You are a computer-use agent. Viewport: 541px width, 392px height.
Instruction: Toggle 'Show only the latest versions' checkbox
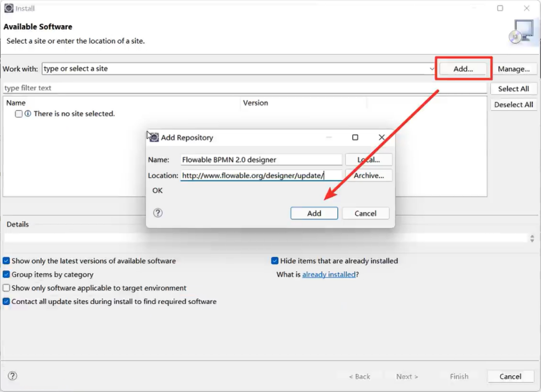[x=6, y=261]
